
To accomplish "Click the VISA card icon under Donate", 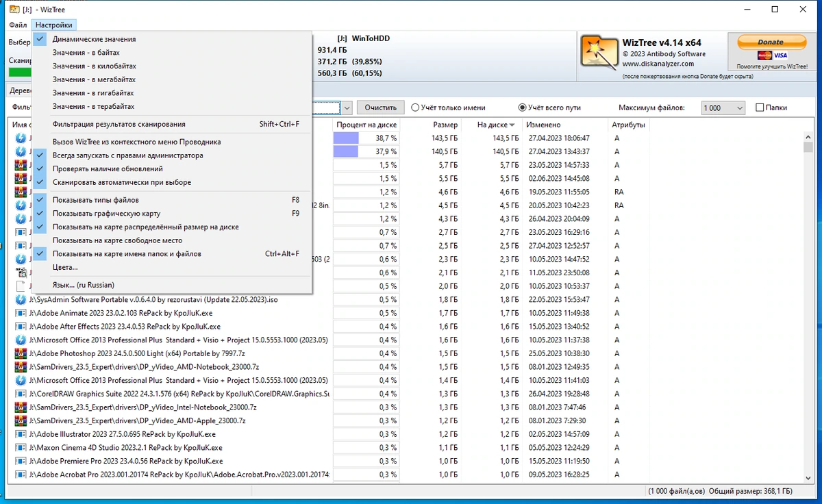I will (x=780, y=55).
